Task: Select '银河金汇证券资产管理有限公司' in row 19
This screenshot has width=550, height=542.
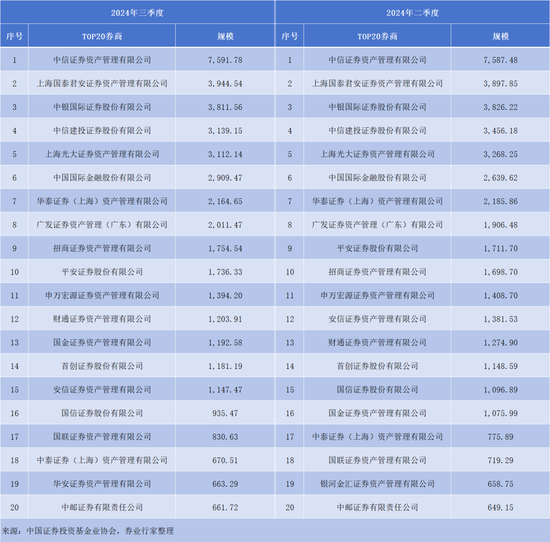Action: tap(377, 484)
